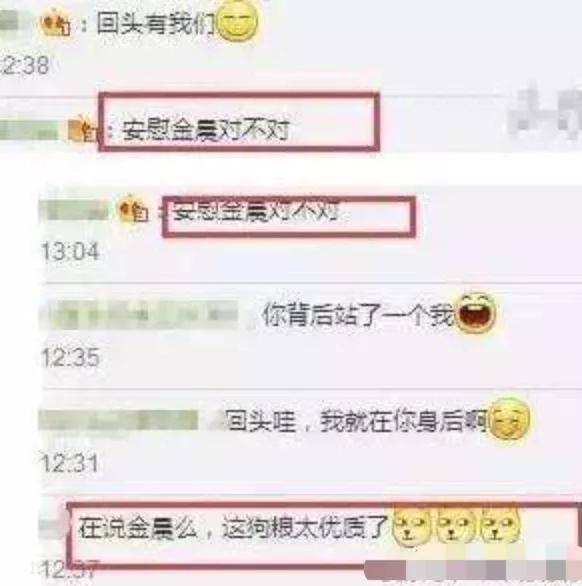The image size is (582, 586).
Task: Open blurred username before 回头哇 comment
Action: pos(118,420)
